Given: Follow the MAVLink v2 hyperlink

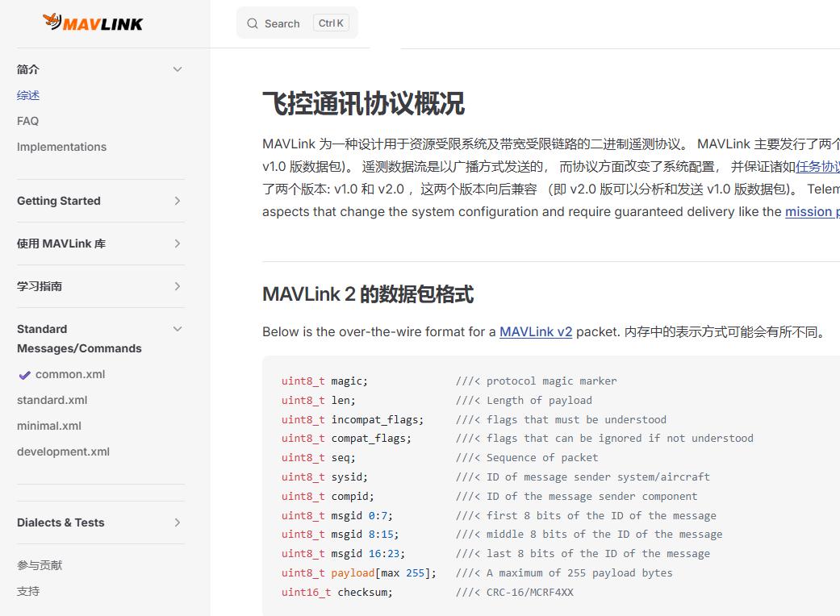Looking at the screenshot, I should click(536, 332).
